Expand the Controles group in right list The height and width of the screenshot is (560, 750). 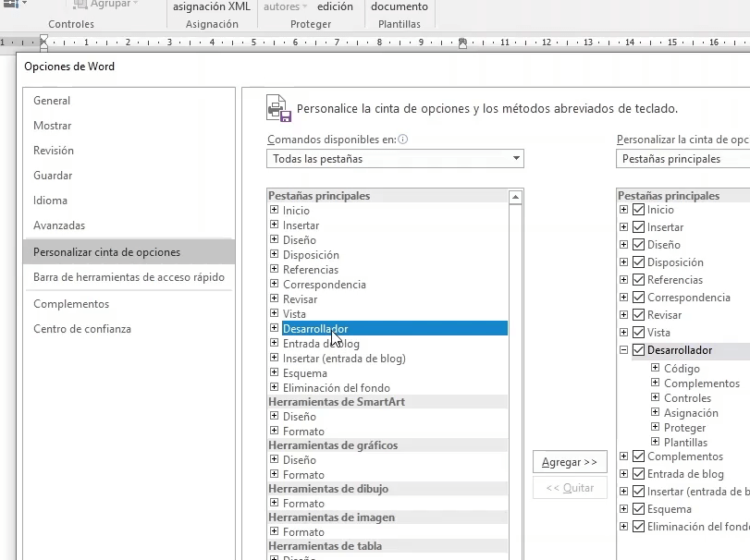(x=655, y=397)
